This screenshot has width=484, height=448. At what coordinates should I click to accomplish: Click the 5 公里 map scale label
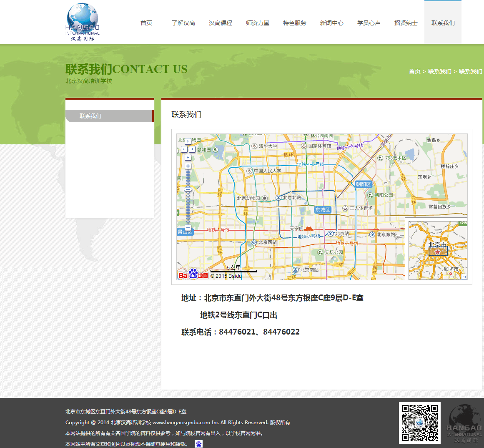click(234, 268)
